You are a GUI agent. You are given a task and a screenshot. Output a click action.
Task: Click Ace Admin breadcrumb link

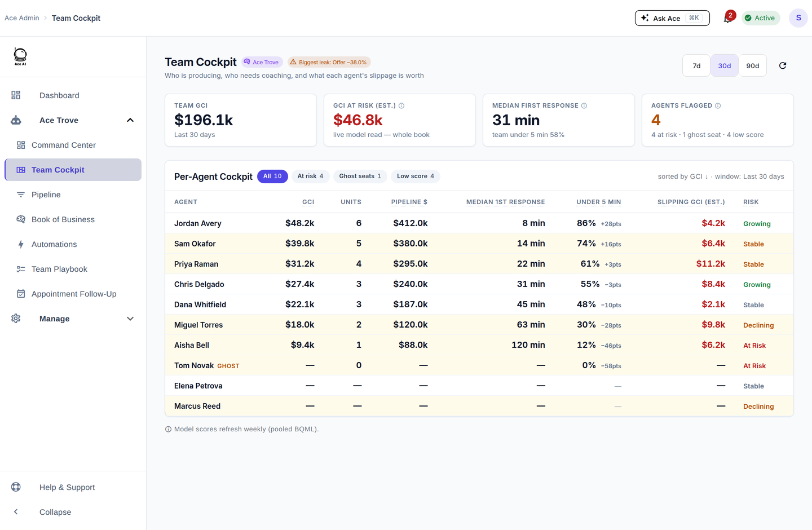click(22, 18)
